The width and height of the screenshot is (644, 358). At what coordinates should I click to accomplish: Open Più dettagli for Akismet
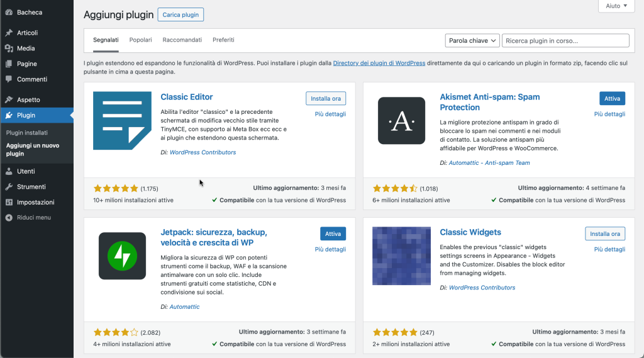click(609, 114)
